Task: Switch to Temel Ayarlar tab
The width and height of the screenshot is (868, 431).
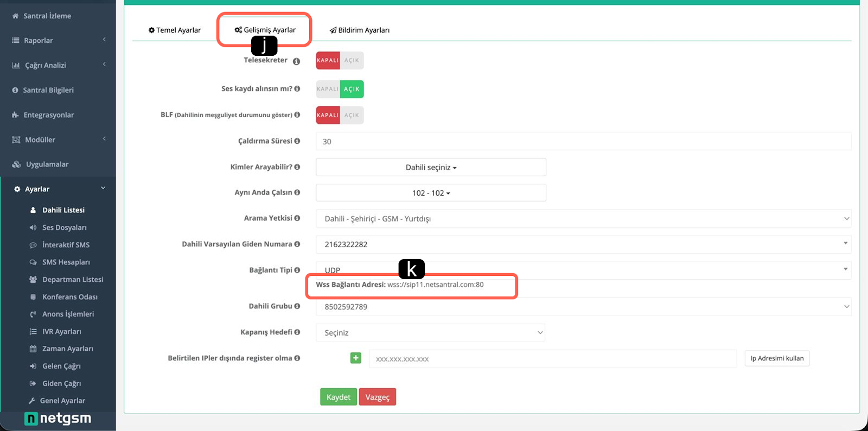Action: 175,30
